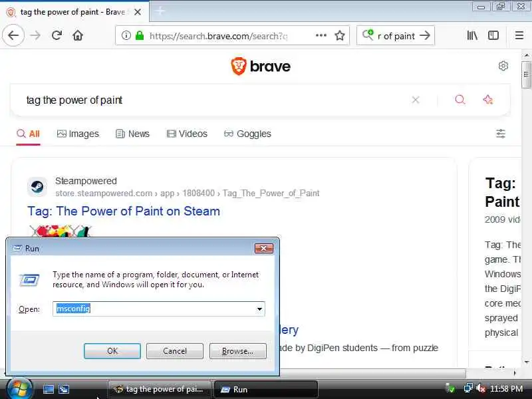Open the Windows Start orb
Screen dimensions: 532x399
[19, 389]
